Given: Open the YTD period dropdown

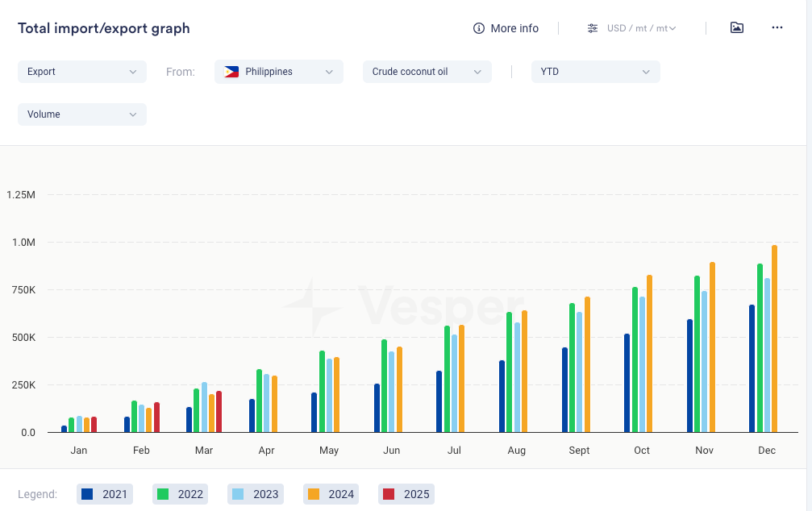Looking at the screenshot, I should (x=595, y=72).
